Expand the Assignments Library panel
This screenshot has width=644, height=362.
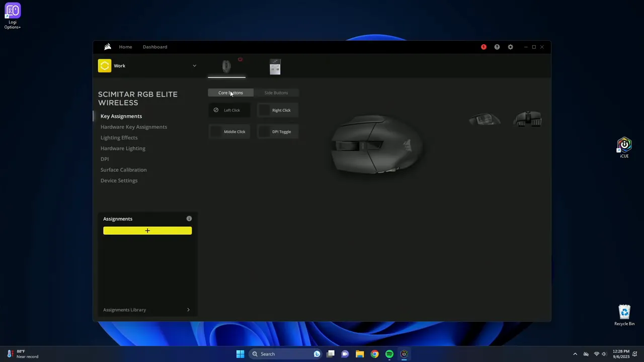pyautogui.click(x=147, y=310)
